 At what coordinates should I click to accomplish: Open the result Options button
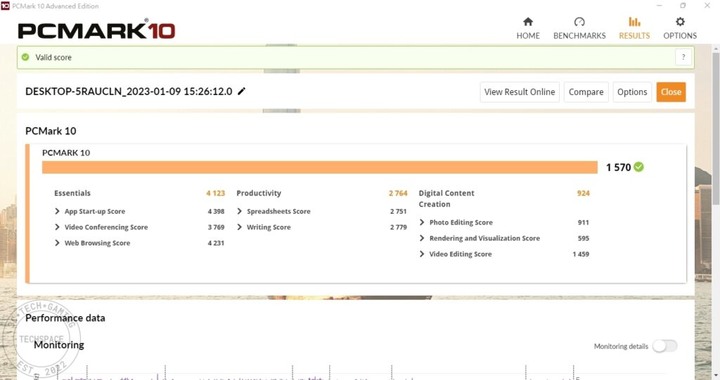click(x=632, y=92)
